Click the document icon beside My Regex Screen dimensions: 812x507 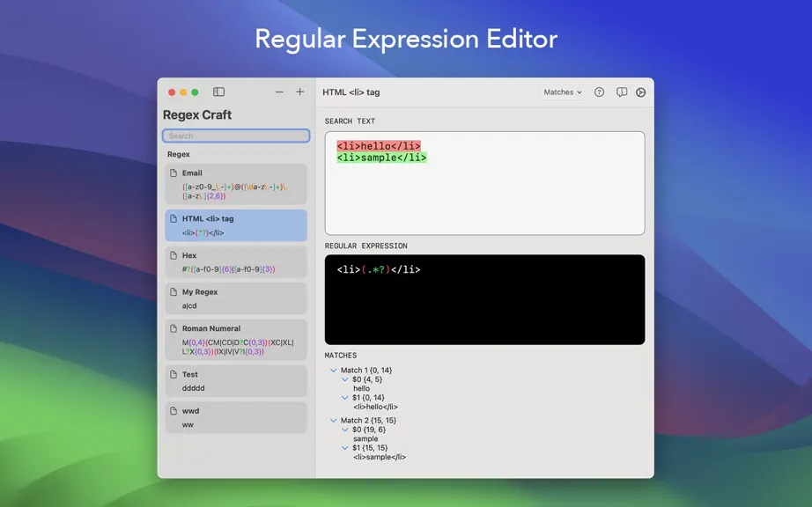point(173,292)
